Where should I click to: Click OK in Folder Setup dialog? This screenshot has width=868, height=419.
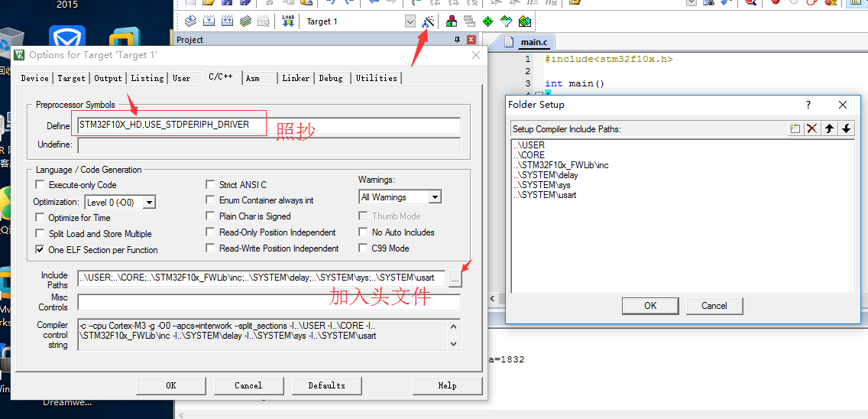pos(650,305)
